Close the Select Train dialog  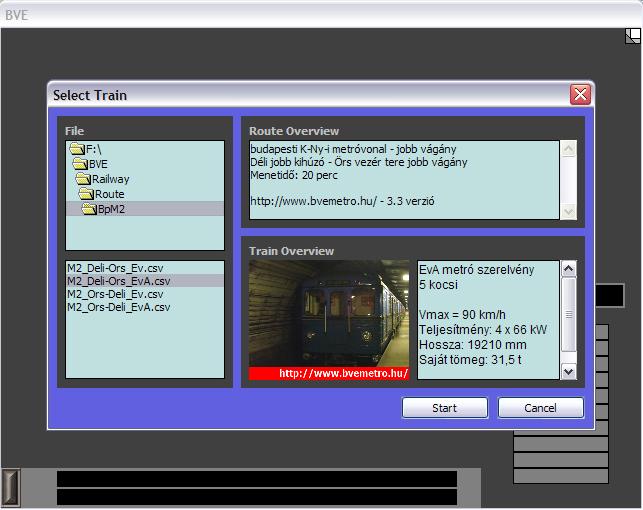pyautogui.click(x=580, y=95)
